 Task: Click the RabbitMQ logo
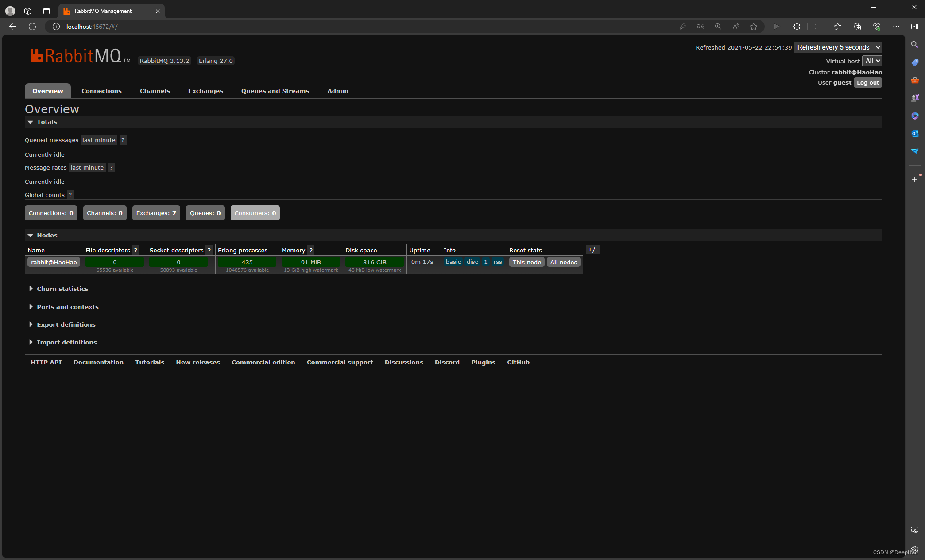pyautogui.click(x=80, y=56)
